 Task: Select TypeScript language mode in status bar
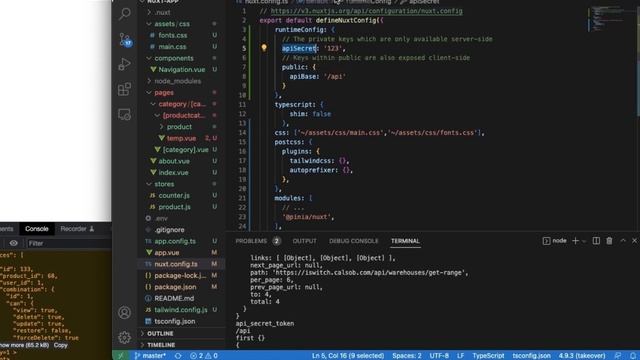(x=488, y=356)
